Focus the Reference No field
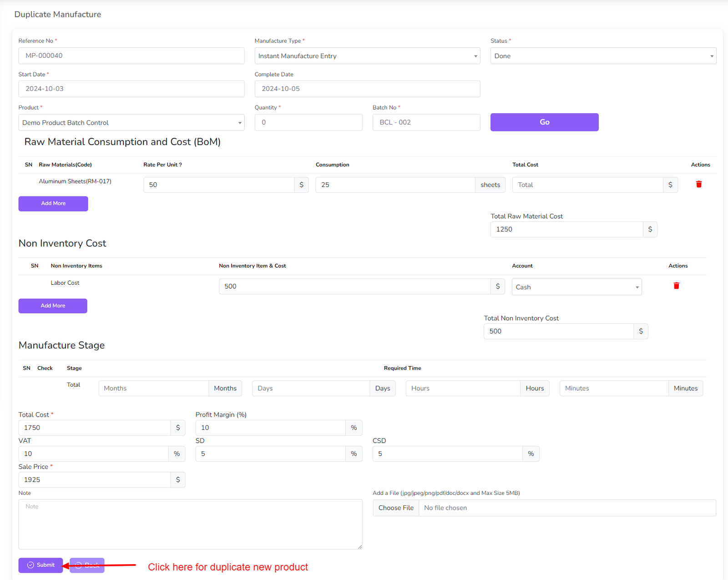Screen dimensions: 728x580 (131, 55)
